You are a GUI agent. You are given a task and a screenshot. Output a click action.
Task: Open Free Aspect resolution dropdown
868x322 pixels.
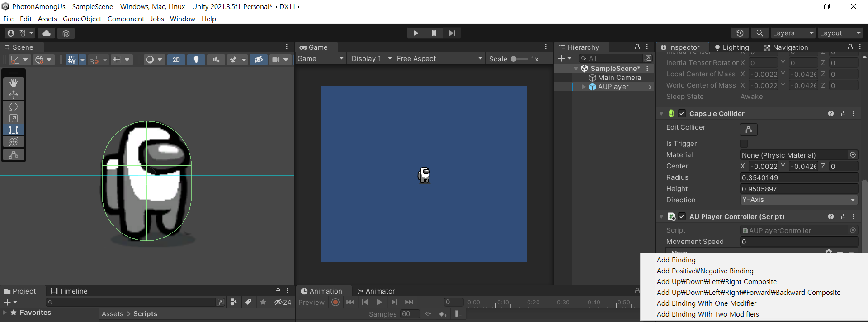(439, 59)
